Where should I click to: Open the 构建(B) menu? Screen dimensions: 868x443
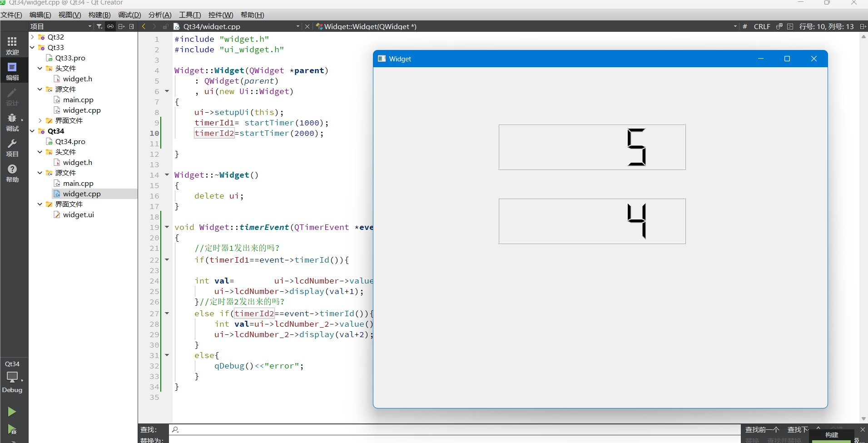pyautogui.click(x=99, y=15)
